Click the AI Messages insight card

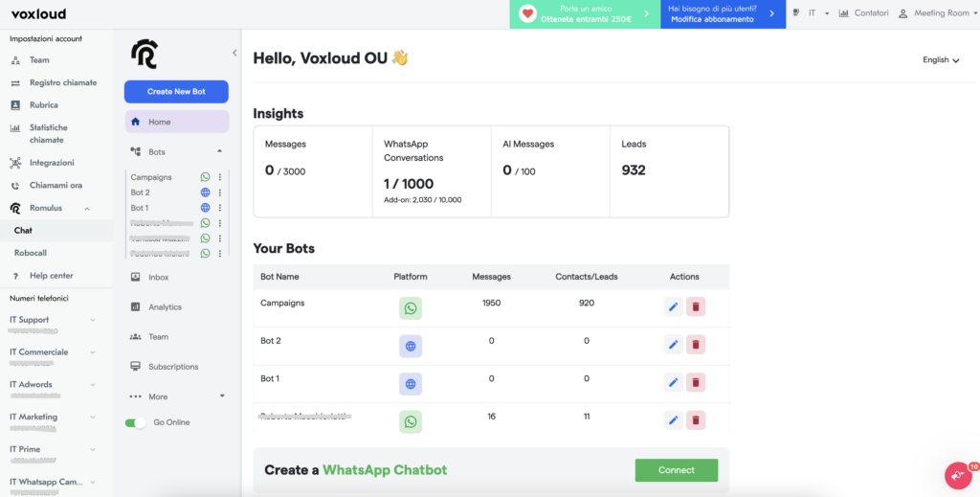(550, 171)
